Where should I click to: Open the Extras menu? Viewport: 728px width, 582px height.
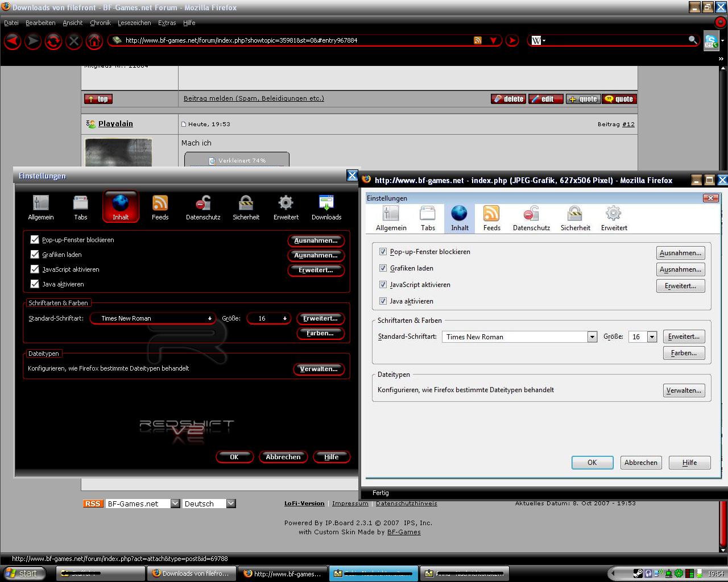[167, 23]
